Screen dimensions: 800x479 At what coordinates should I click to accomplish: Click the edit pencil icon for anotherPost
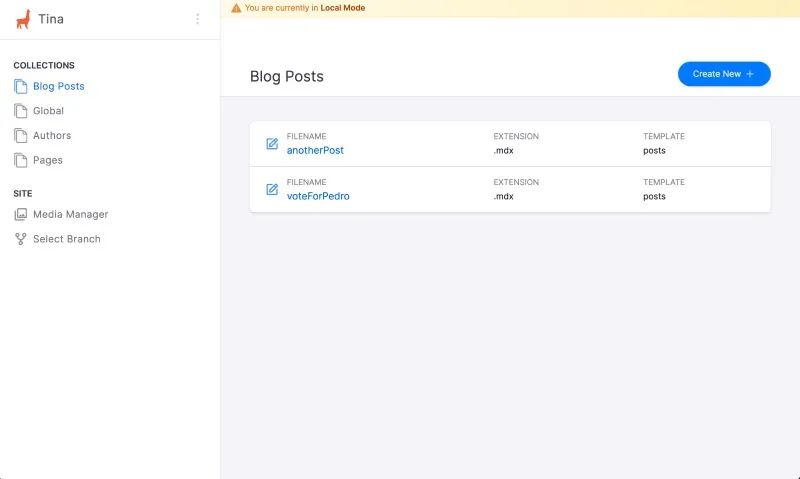(x=272, y=144)
